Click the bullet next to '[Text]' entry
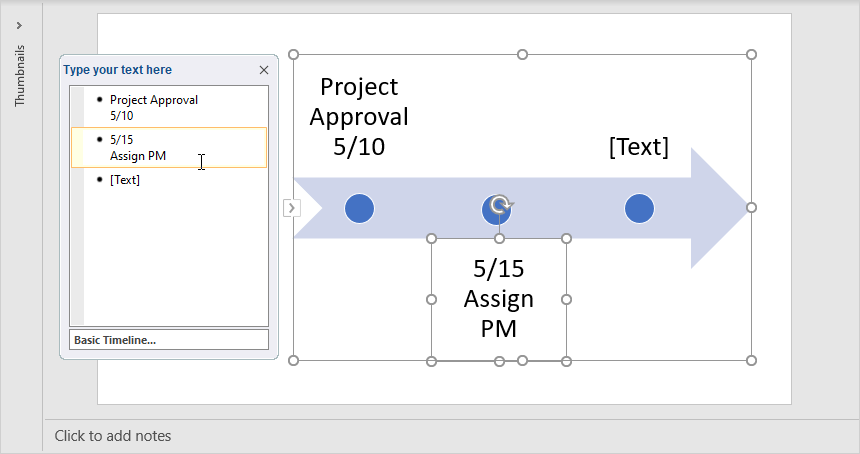 click(x=99, y=180)
